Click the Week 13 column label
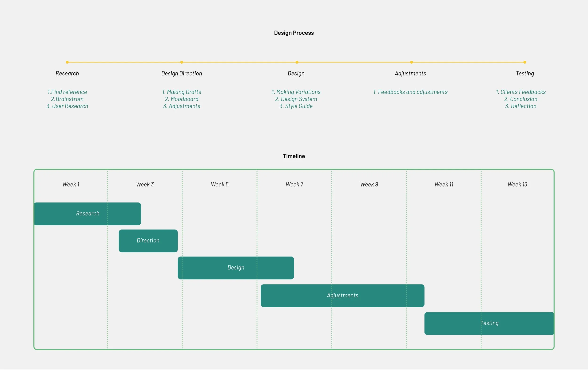 click(x=517, y=185)
